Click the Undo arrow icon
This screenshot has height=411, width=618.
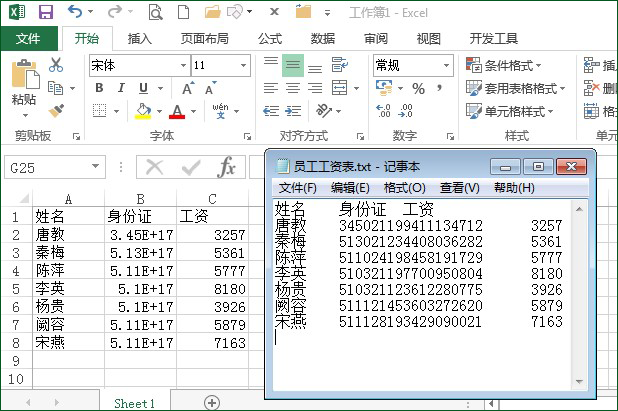tap(75, 11)
